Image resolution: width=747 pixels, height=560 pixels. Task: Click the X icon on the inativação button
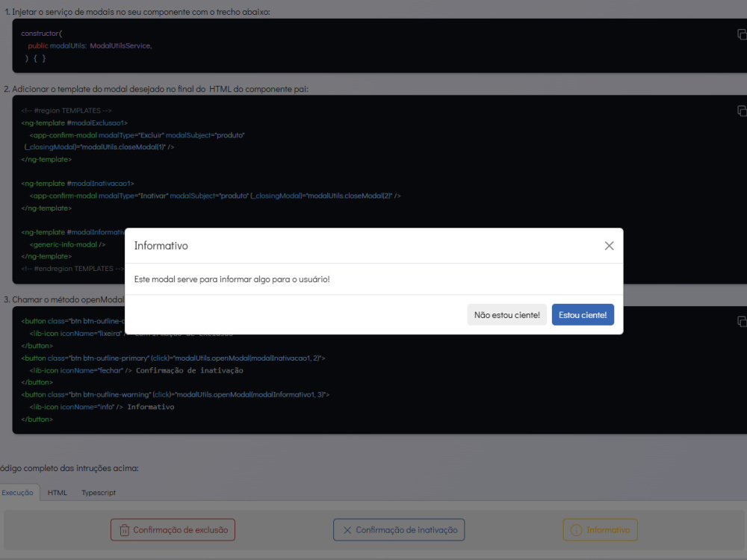[x=347, y=530]
